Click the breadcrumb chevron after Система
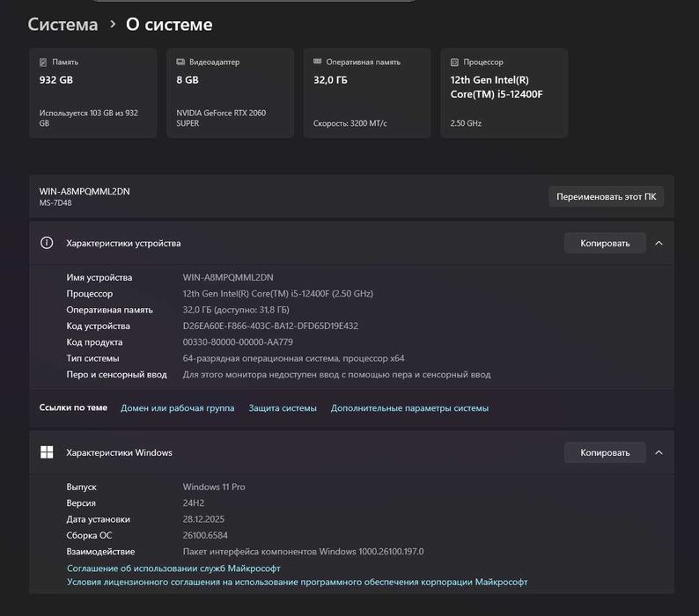The image size is (699, 616). click(x=113, y=25)
